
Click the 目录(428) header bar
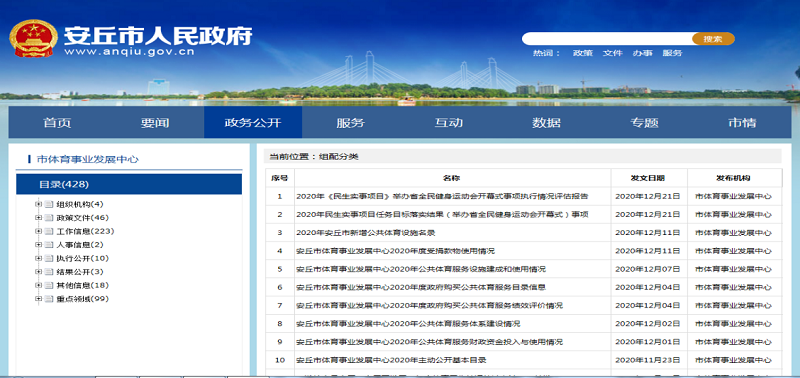click(129, 184)
